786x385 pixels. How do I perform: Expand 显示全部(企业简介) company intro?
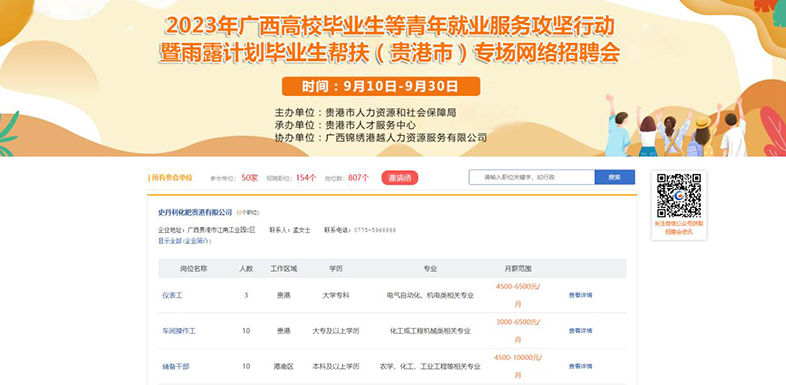click(x=185, y=241)
